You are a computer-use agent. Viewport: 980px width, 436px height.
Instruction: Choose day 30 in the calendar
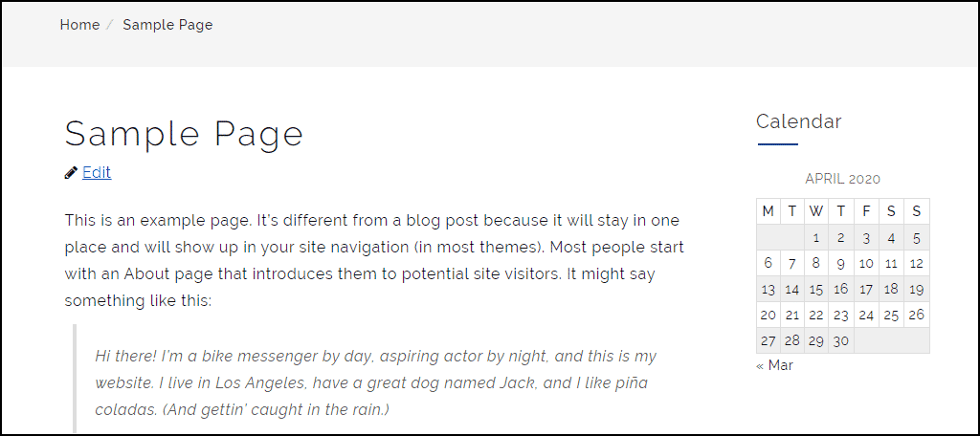tap(841, 341)
